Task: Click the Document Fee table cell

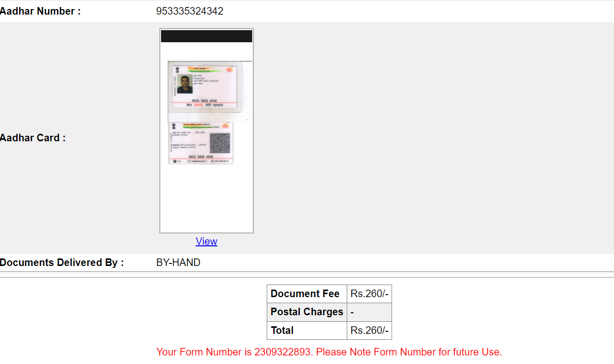Action: point(305,294)
